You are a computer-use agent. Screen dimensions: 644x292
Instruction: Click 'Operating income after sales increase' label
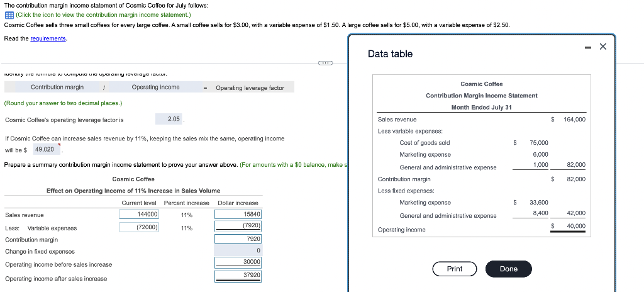coord(56,278)
